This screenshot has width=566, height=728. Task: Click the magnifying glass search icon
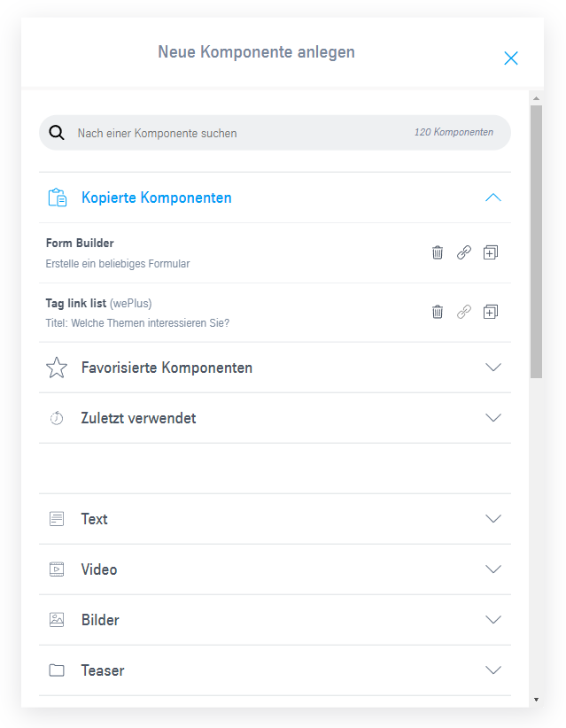pyautogui.click(x=57, y=133)
